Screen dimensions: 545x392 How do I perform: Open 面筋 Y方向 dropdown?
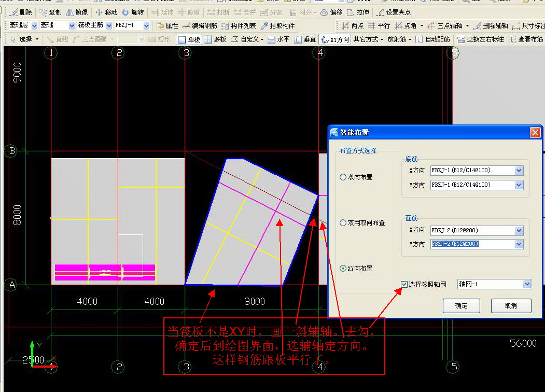pyautogui.click(x=519, y=244)
